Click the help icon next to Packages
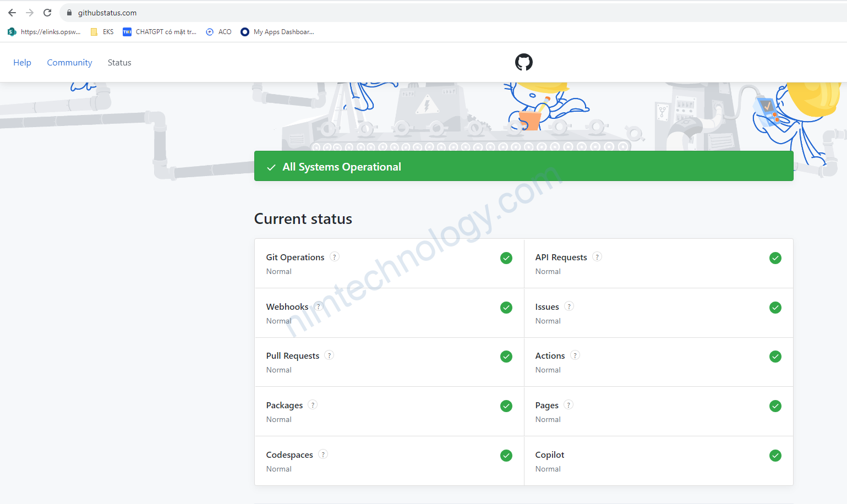Image resolution: width=847 pixels, height=504 pixels. (313, 405)
